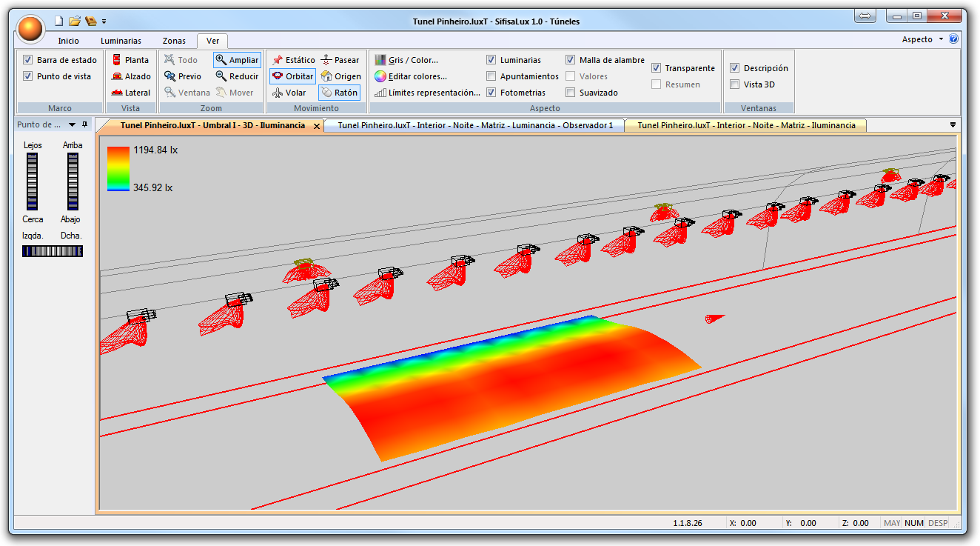Uncheck the Luminarias checkbox

(491, 60)
